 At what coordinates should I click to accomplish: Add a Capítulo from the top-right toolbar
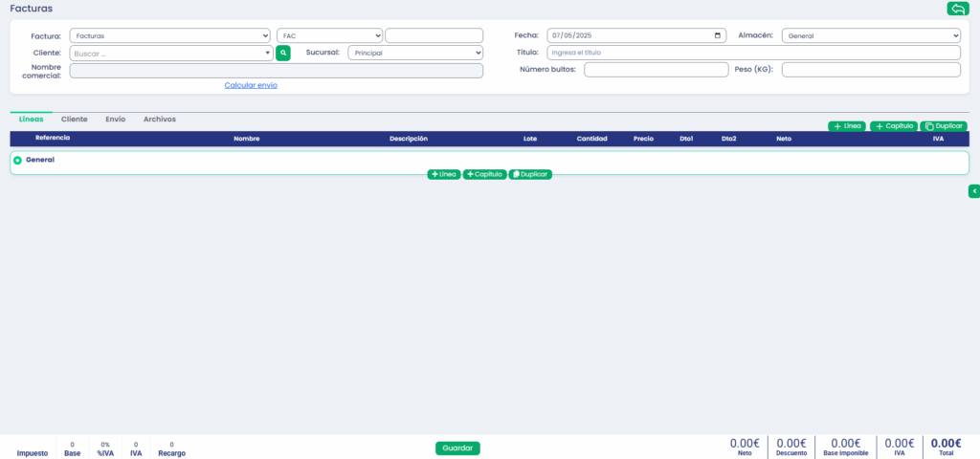(894, 126)
